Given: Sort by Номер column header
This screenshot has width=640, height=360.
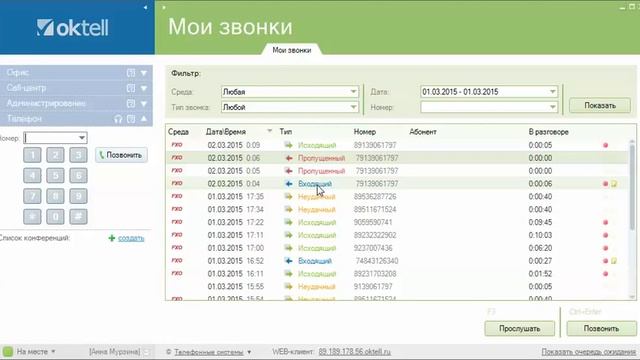Looking at the screenshot, I should point(364,132).
